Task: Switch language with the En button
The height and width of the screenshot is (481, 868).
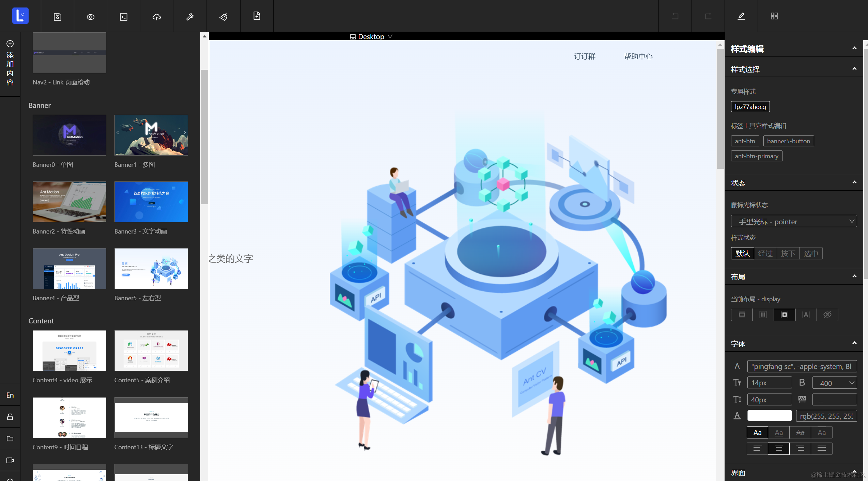Action: [x=10, y=395]
